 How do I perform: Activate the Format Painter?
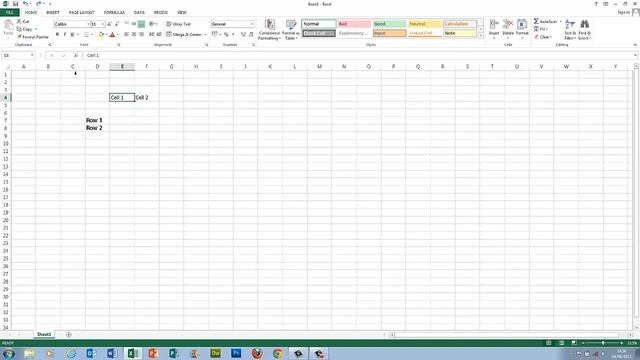pos(33,37)
